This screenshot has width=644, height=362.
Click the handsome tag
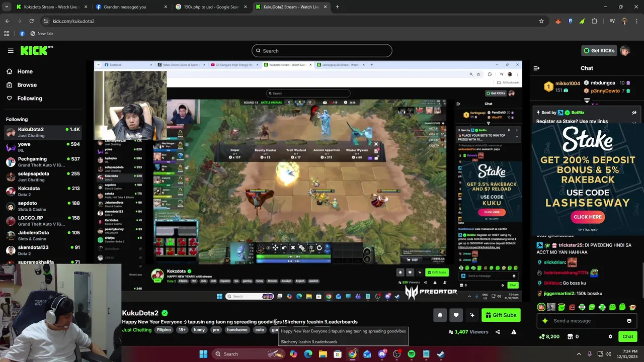pyautogui.click(x=237, y=330)
